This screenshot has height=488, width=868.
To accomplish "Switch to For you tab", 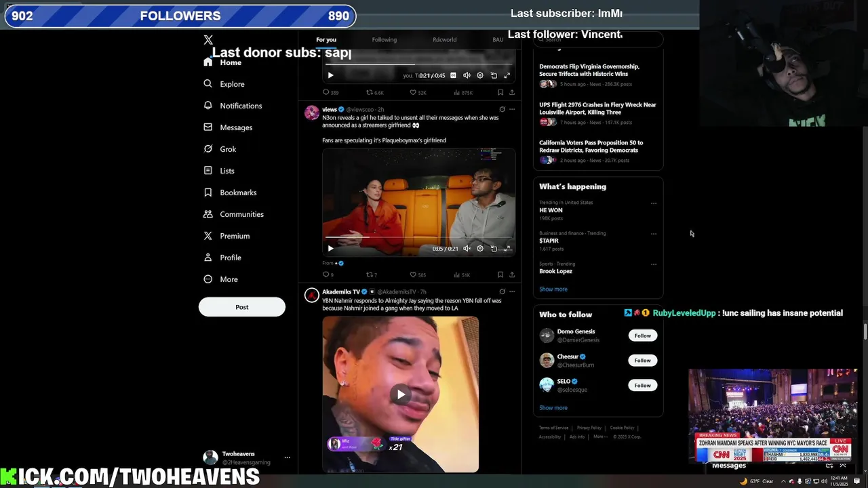I will 326,39.
